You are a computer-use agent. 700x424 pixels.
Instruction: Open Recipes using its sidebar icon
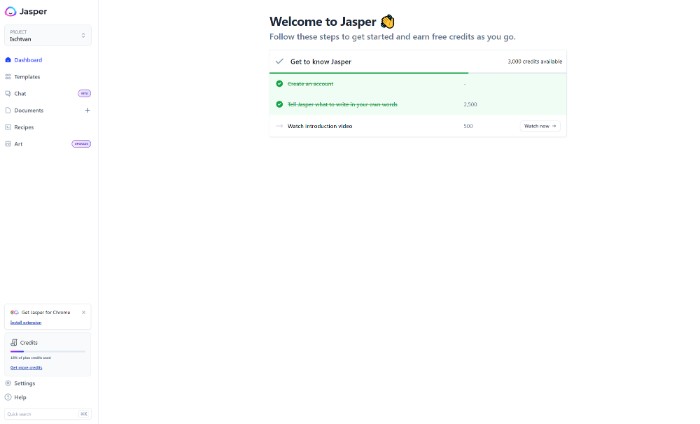8,127
